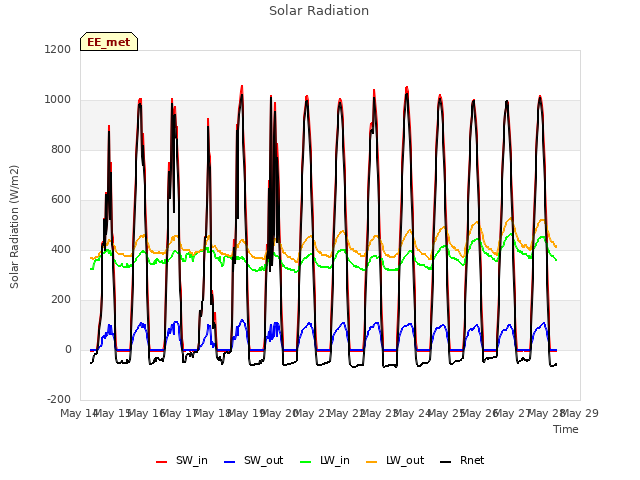Click the 1200 y-axis tick label
This screenshot has width=640, height=480.
tap(58, 49)
